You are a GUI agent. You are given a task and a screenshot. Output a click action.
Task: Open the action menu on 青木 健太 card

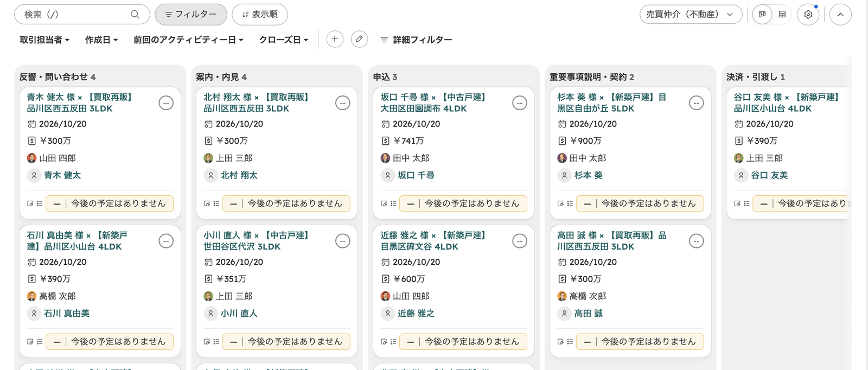point(166,103)
